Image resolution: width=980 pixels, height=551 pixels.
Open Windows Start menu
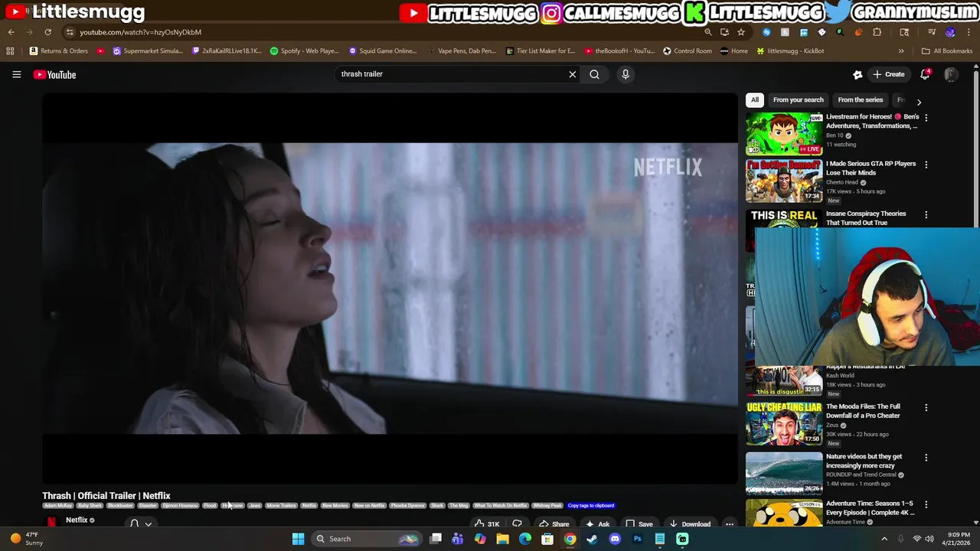tap(298, 539)
